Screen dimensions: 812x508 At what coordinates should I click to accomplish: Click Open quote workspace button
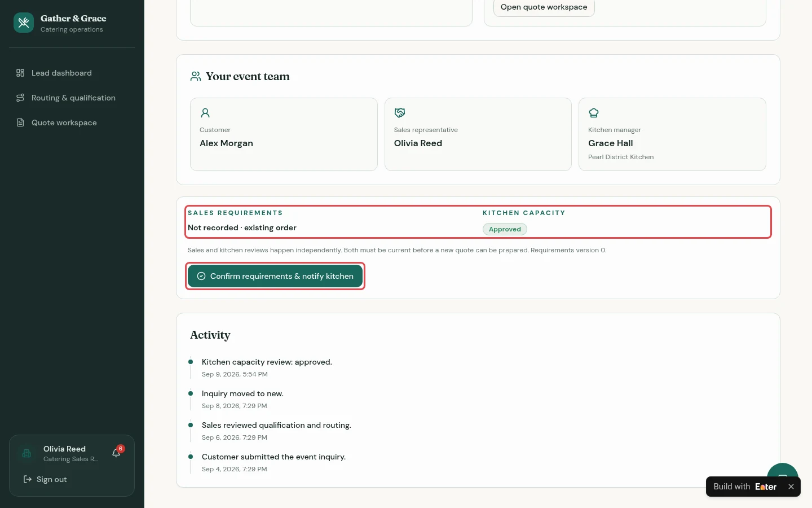pyautogui.click(x=544, y=7)
